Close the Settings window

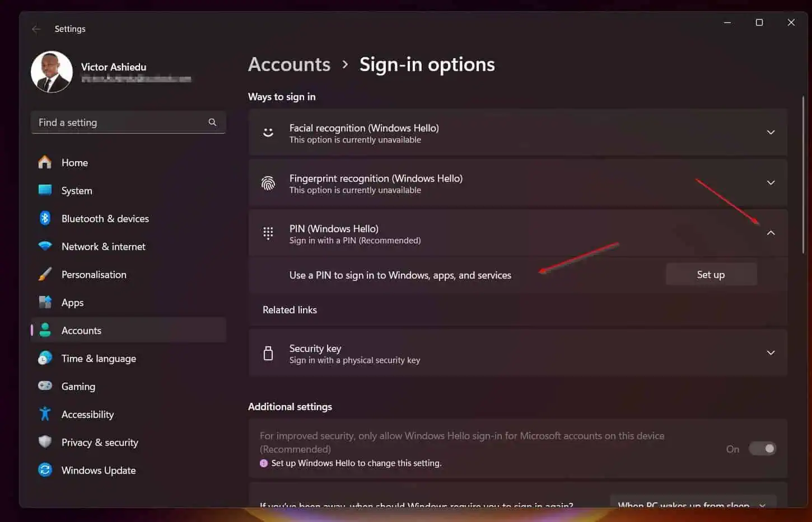[791, 22]
